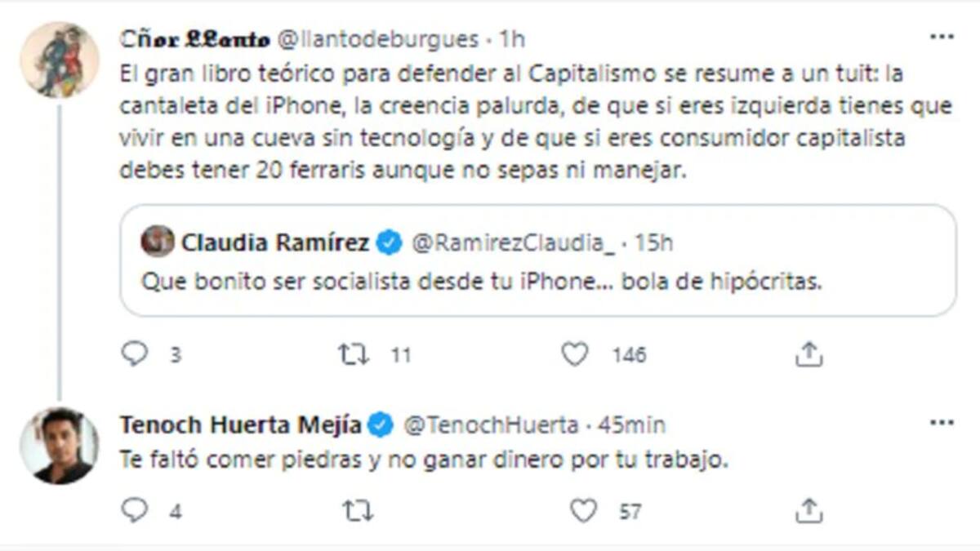Retweet Tenoch Huerta's reply

pos(358,511)
